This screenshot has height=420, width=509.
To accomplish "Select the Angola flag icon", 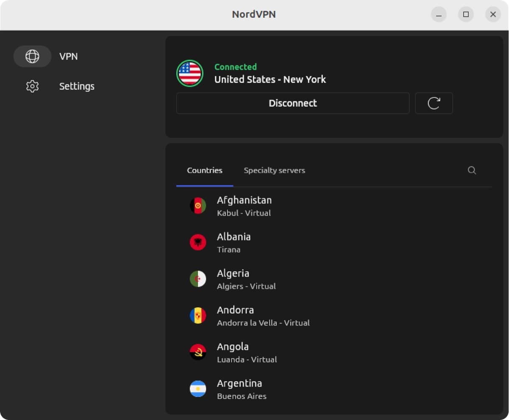I will [x=198, y=352].
